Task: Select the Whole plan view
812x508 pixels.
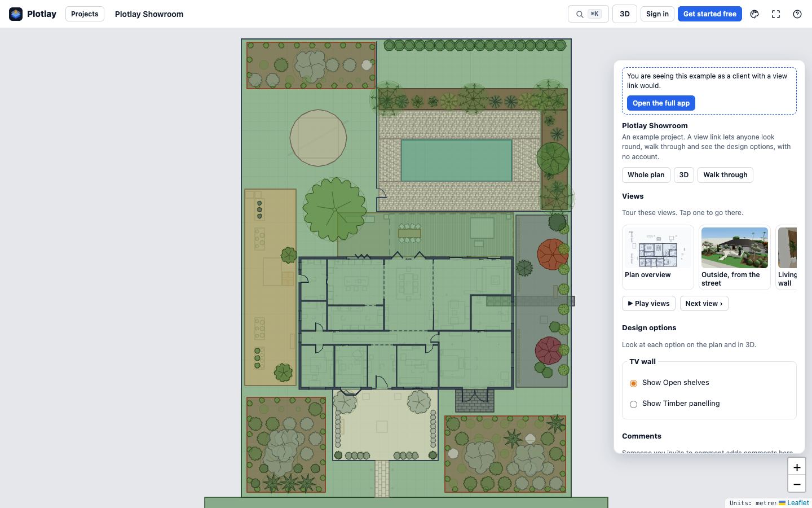Action: 646,175
